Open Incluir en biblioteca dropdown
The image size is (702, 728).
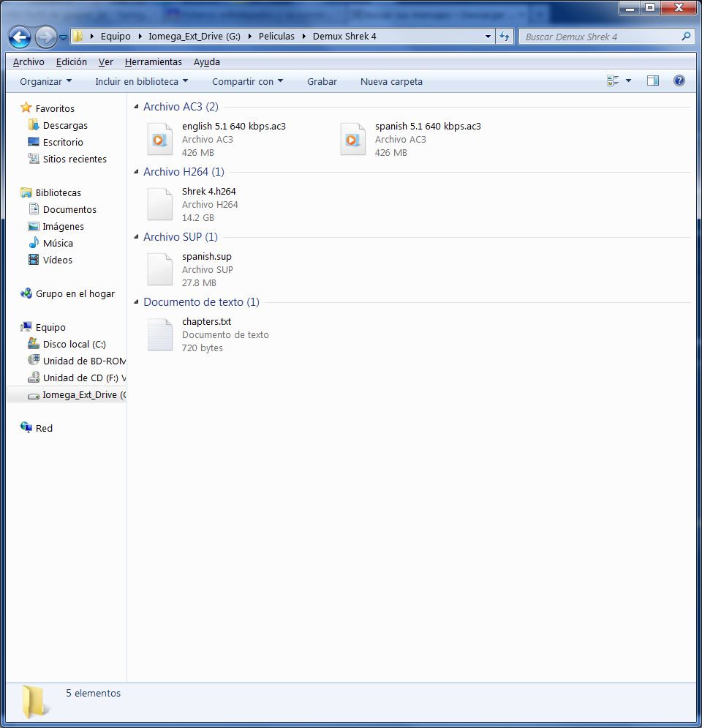pyautogui.click(x=142, y=81)
